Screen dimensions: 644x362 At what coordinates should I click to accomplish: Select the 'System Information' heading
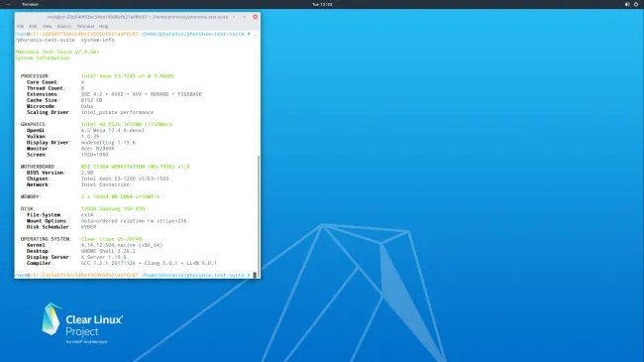click(x=42, y=58)
